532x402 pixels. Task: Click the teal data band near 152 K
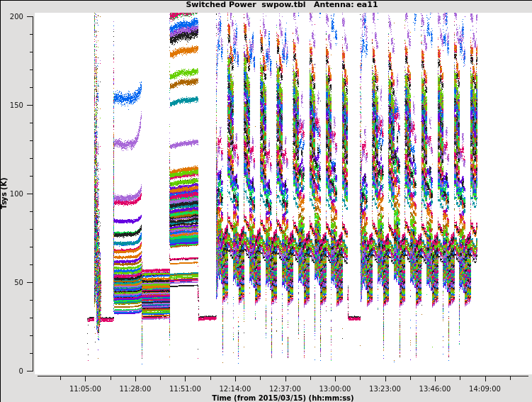point(183,101)
